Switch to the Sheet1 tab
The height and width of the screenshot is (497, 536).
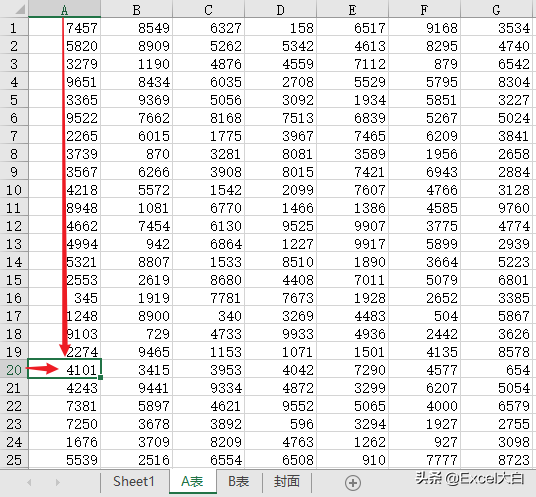click(134, 481)
